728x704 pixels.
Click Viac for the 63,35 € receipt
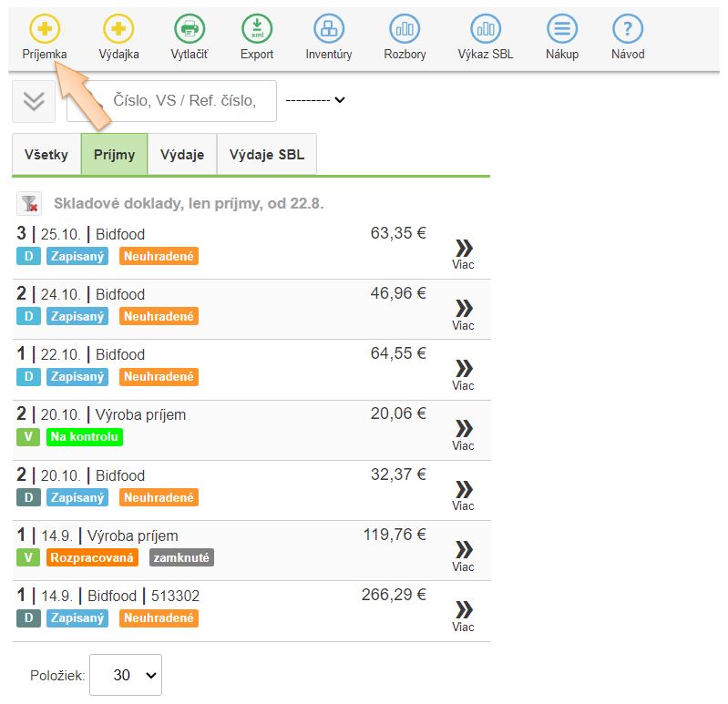pyautogui.click(x=463, y=254)
